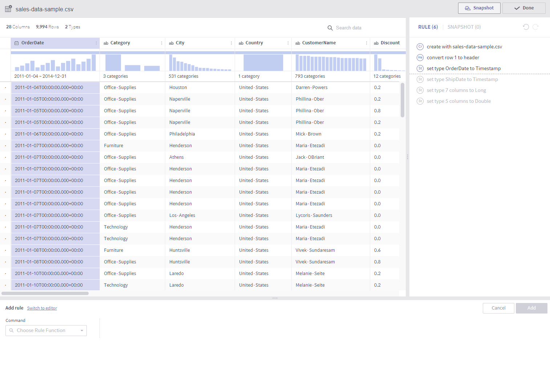Click the Category distribution chart
This screenshot has width=550, height=392.
pos(133,62)
